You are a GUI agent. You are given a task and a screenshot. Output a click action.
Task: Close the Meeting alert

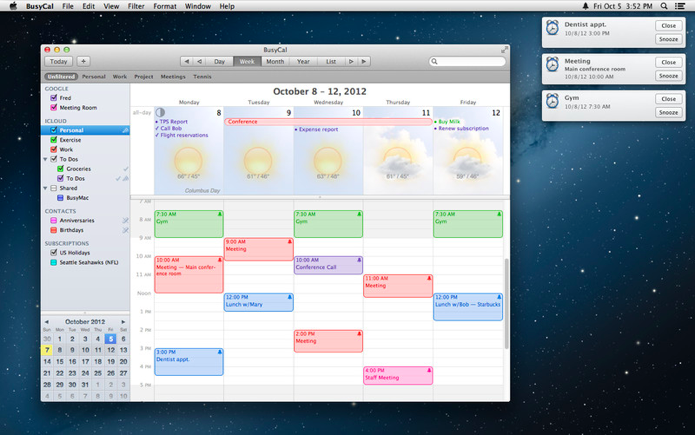pyautogui.click(x=668, y=63)
